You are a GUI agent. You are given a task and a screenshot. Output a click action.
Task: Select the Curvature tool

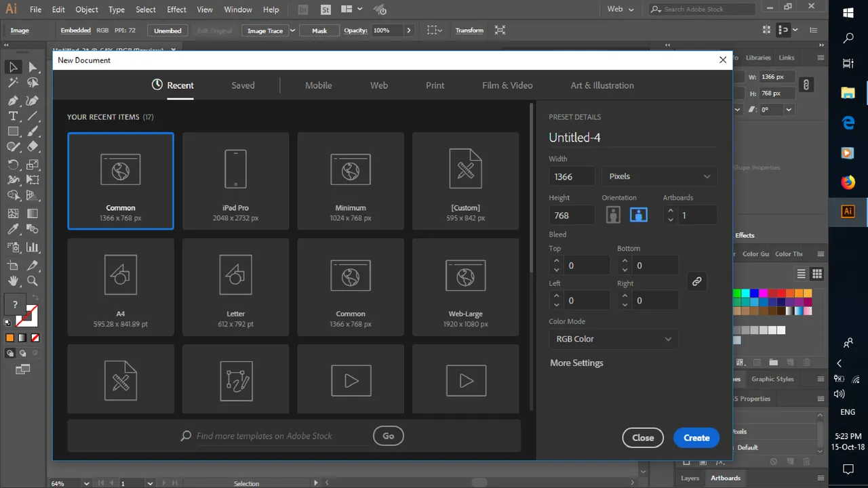point(33,100)
